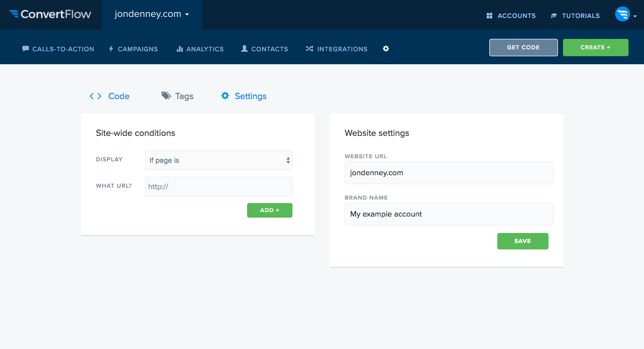Switch to the Code tab

[x=109, y=96]
